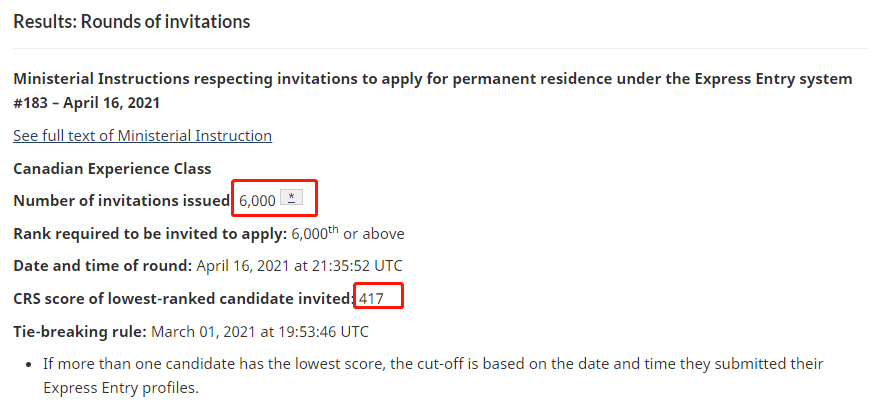
Task: Click the Ministerial Instructions respecting invitations heading line
Action: pyautogui.click(x=433, y=79)
